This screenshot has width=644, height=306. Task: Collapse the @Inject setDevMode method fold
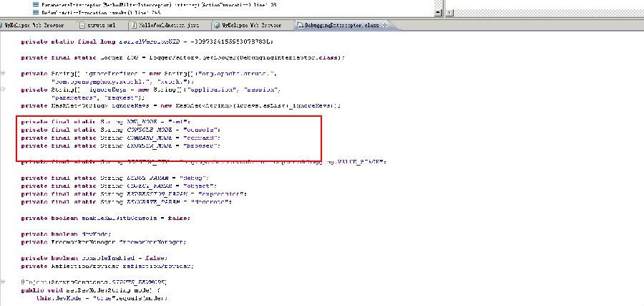click(x=3, y=282)
